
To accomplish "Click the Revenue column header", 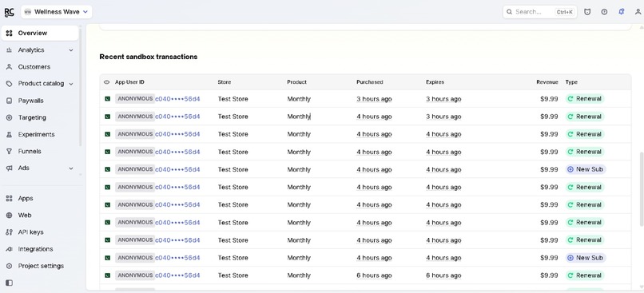I will 547,82.
